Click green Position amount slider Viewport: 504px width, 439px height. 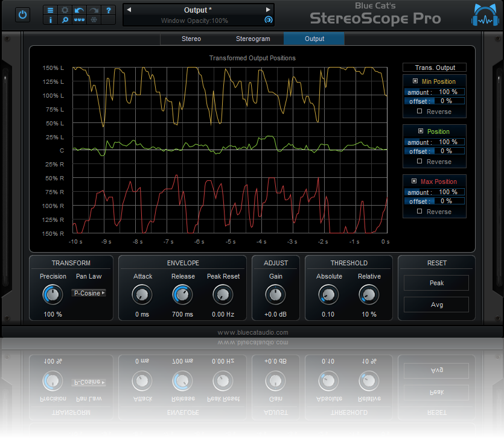[x=434, y=142]
